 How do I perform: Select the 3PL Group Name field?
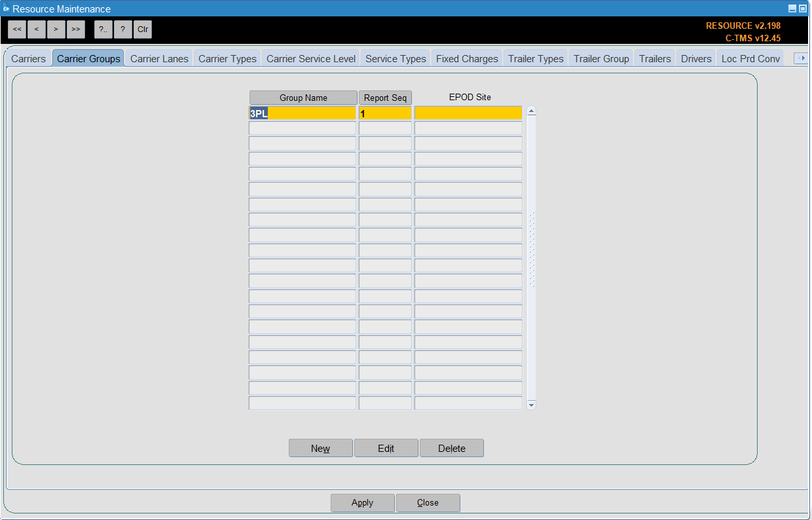pyautogui.click(x=303, y=113)
